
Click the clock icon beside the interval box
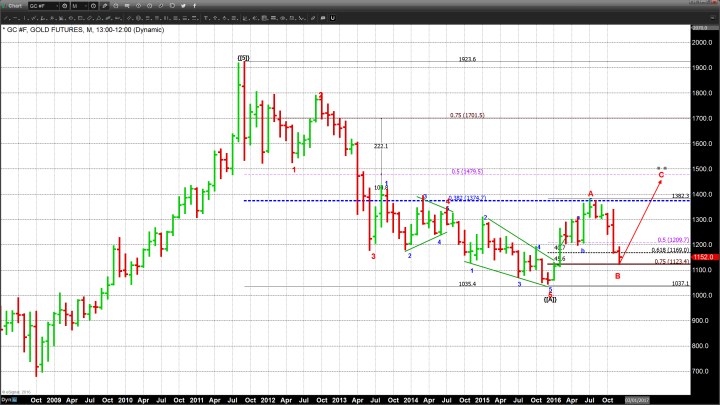pyautogui.click(x=94, y=6)
